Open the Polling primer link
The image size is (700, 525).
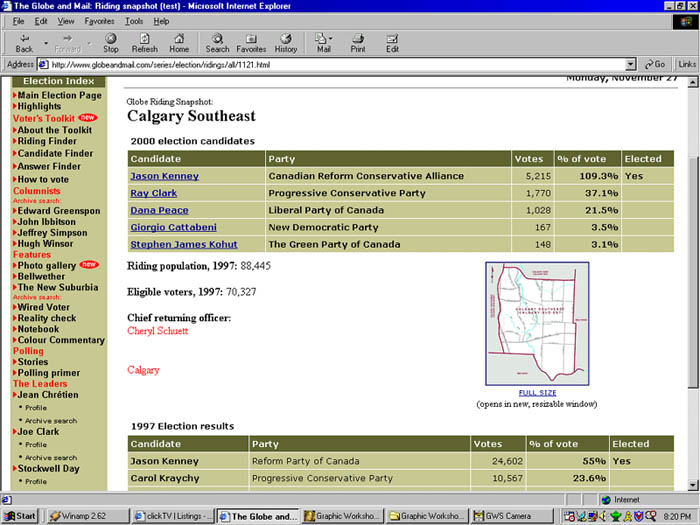[x=49, y=373]
